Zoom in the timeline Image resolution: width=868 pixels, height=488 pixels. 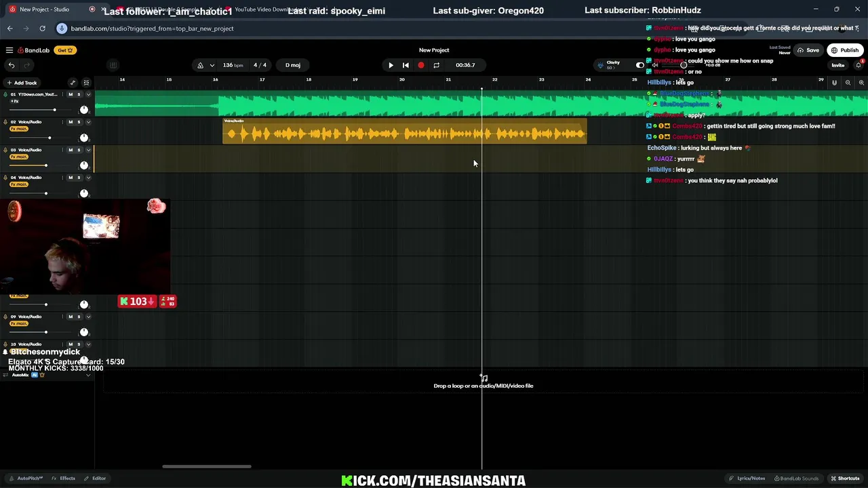coord(861,83)
